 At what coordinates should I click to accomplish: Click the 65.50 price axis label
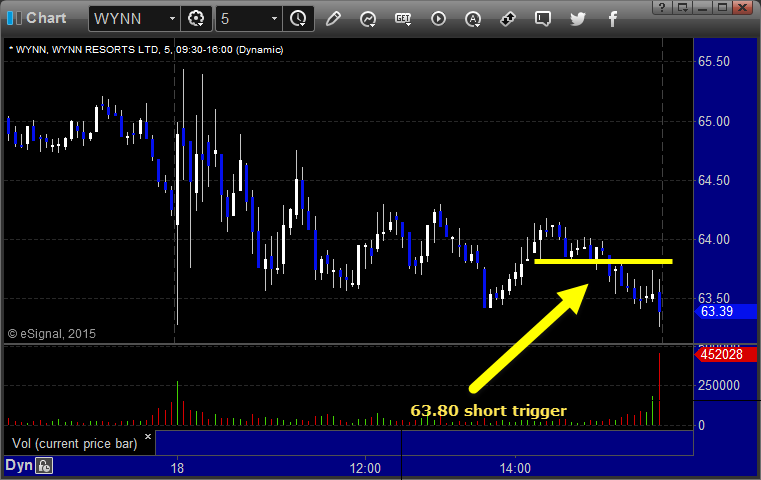coord(713,61)
